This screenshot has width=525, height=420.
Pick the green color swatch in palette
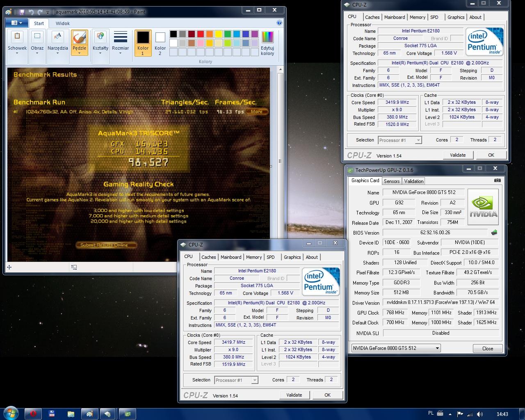pos(228,34)
